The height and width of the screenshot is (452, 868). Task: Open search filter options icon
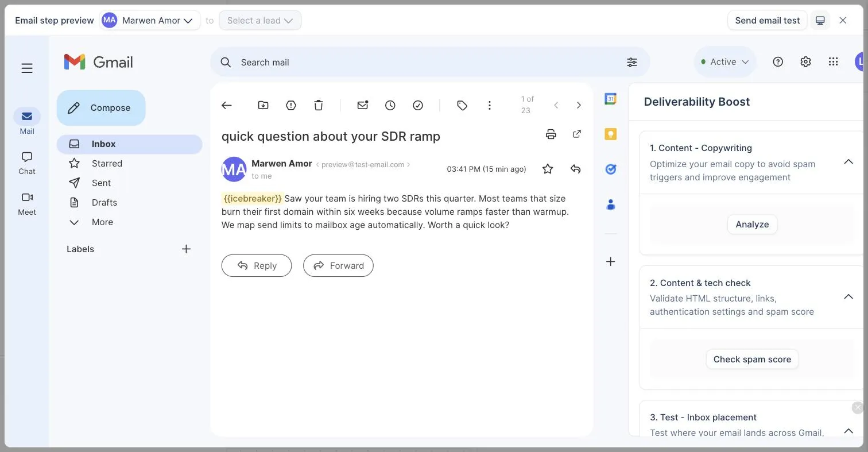tap(632, 62)
